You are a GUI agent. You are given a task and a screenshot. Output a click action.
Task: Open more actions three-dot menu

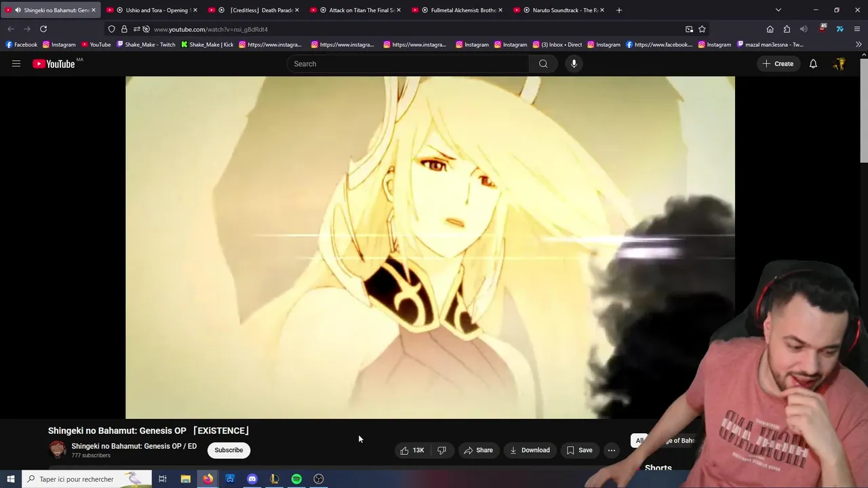[x=612, y=450]
